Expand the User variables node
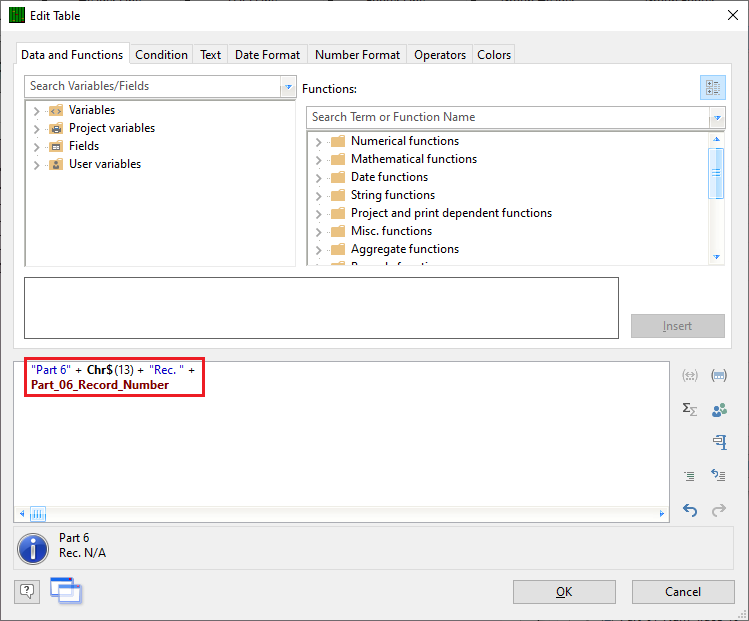 tap(36, 165)
